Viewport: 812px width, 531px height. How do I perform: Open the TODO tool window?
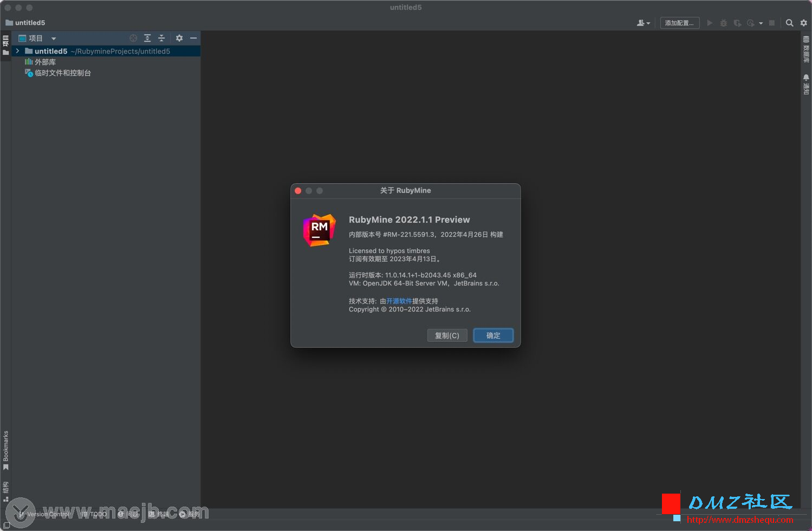(x=94, y=514)
